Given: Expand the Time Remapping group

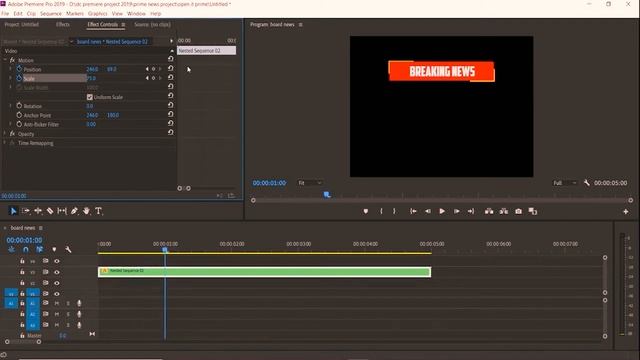Looking at the screenshot, I should 5,143.
